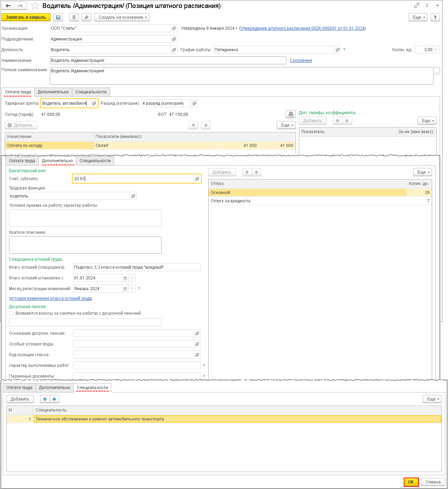This screenshot has width=448, height=490.
Task: Open the Еще menu in the Специальности tab
Action: (432, 399)
